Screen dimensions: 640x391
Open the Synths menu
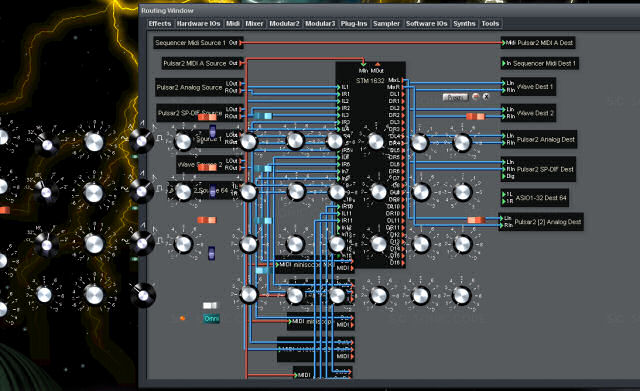point(464,24)
